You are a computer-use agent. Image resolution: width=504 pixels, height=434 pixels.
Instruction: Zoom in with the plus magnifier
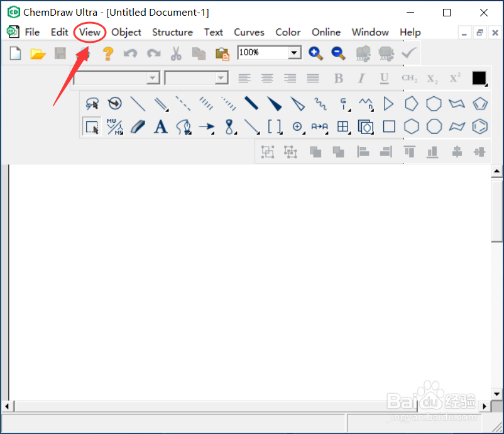click(315, 53)
